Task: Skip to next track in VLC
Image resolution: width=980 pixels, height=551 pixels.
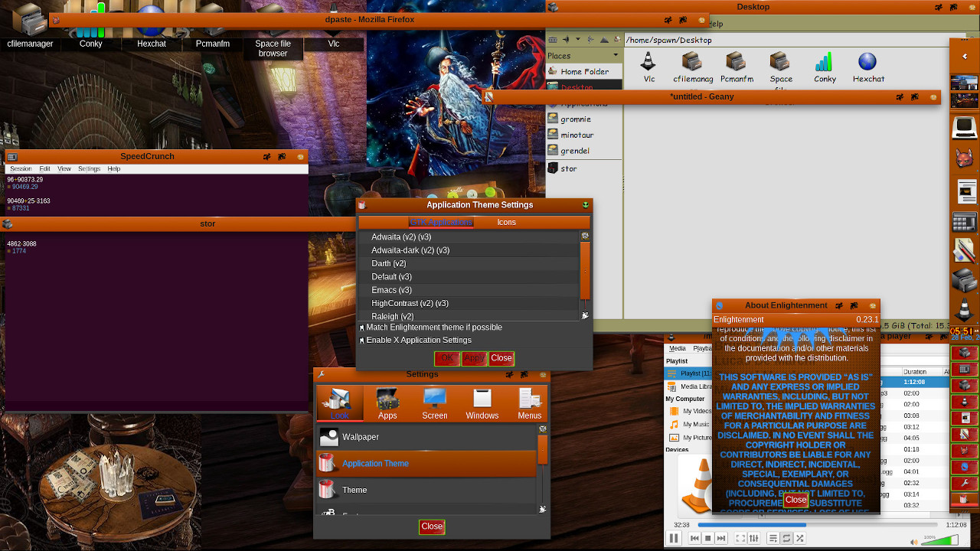Action: 721,539
